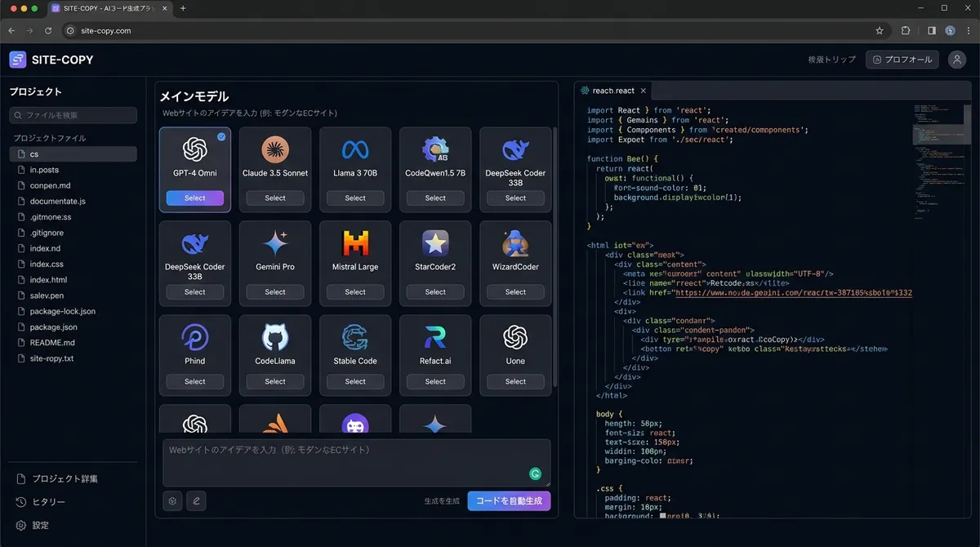The image size is (980, 547).
Task: Click the Claude 3.5 Sonnet logo
Action: (275, 149)
